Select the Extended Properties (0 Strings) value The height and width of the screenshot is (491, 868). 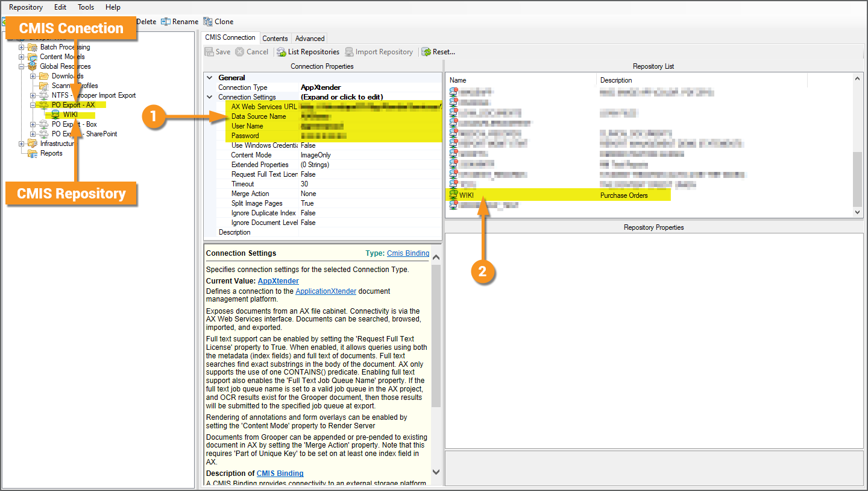pyautogui.click(x=370, y=165)
